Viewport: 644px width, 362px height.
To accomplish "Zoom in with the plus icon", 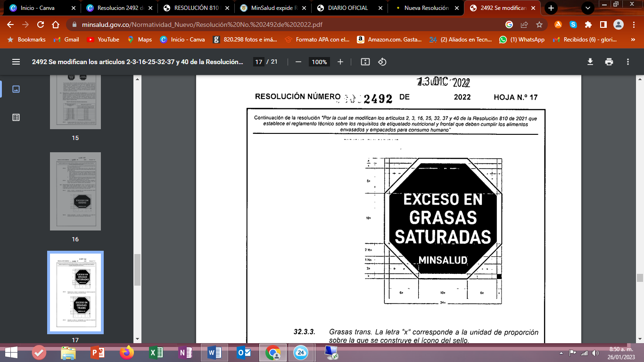I will [340, 62].
